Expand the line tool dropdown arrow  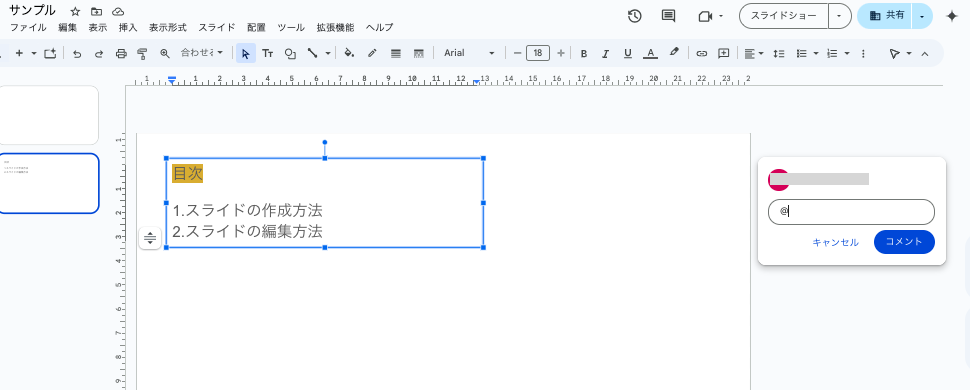pyautogui.click(x=328, y=53)
